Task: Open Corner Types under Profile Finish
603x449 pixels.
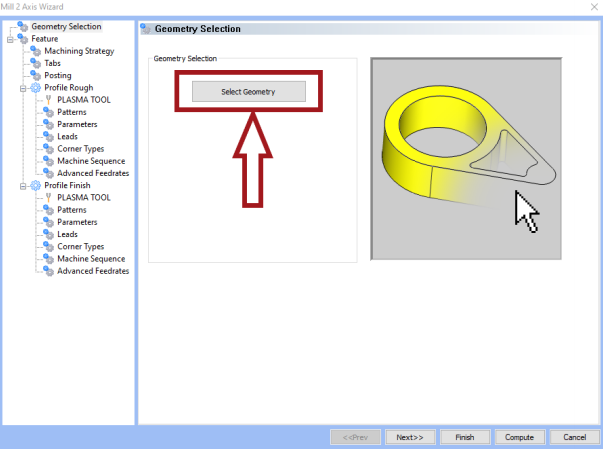Action: point(81,246)
